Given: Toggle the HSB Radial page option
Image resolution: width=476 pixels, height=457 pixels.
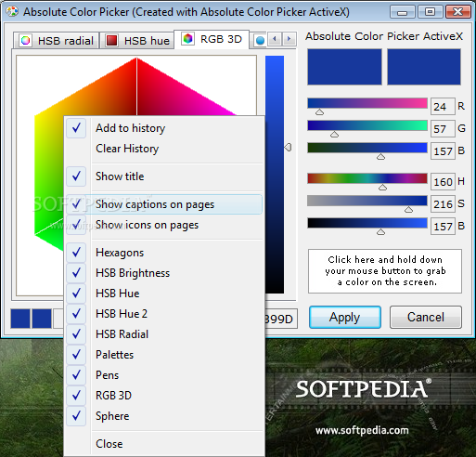Looking at the screenshot, I should (x=164, y=334).
